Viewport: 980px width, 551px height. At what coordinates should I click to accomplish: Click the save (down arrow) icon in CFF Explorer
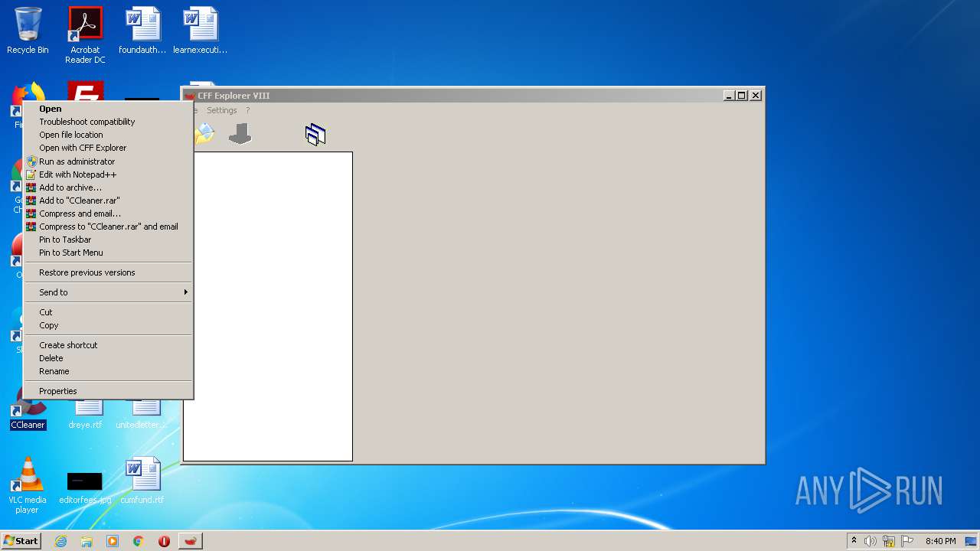tap(240, 135)
